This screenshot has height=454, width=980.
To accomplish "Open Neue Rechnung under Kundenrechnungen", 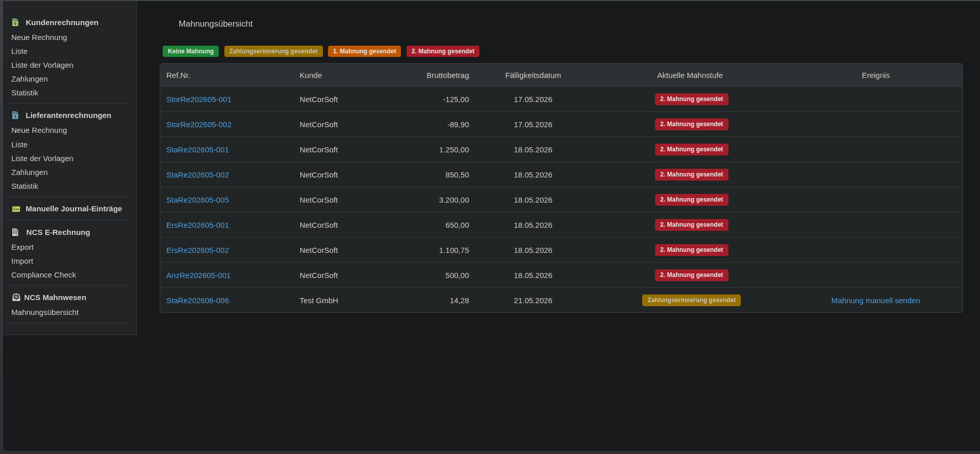I will click(39, 37).
